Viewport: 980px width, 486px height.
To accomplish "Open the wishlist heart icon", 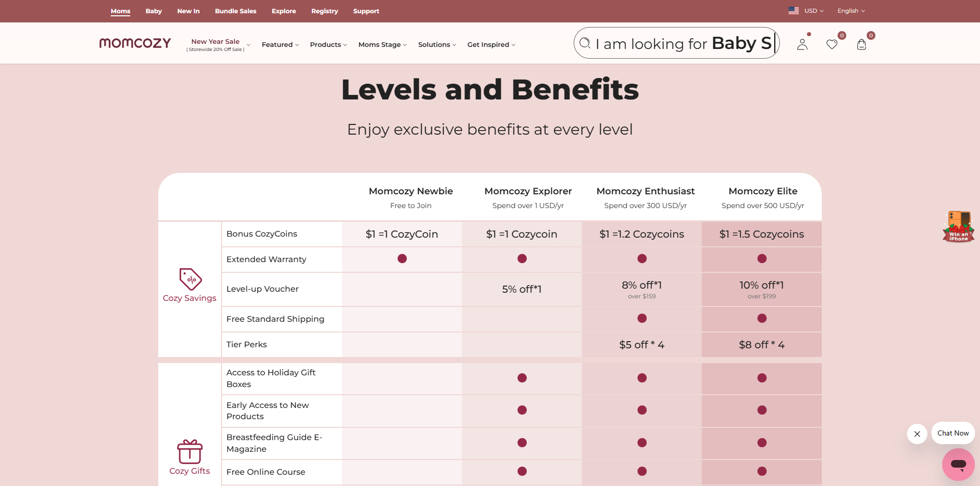I will click(832, 45).
